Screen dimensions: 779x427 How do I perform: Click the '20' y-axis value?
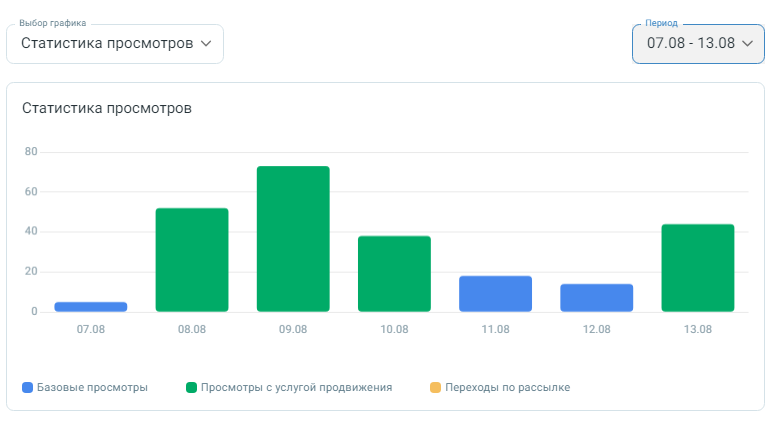point(31,271)
